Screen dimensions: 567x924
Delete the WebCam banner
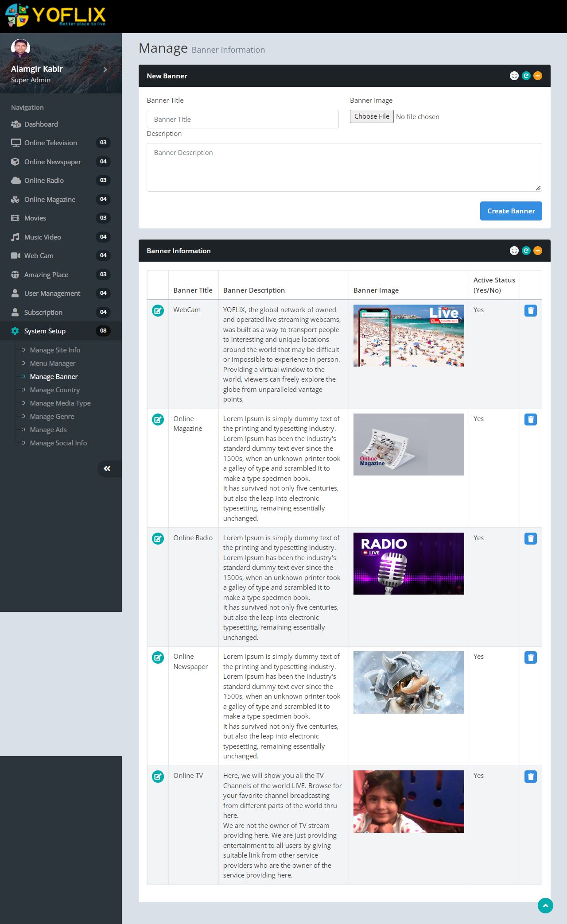(x=531, y=311)
